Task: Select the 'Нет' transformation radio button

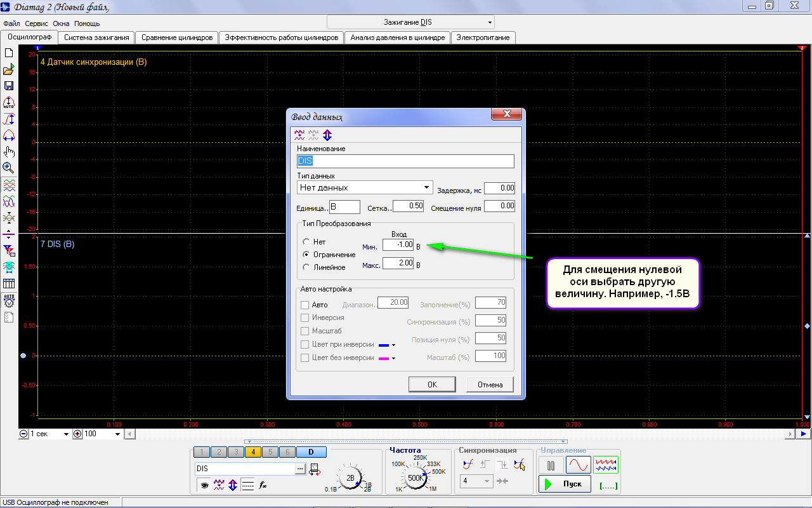Action: pos(306,242)
